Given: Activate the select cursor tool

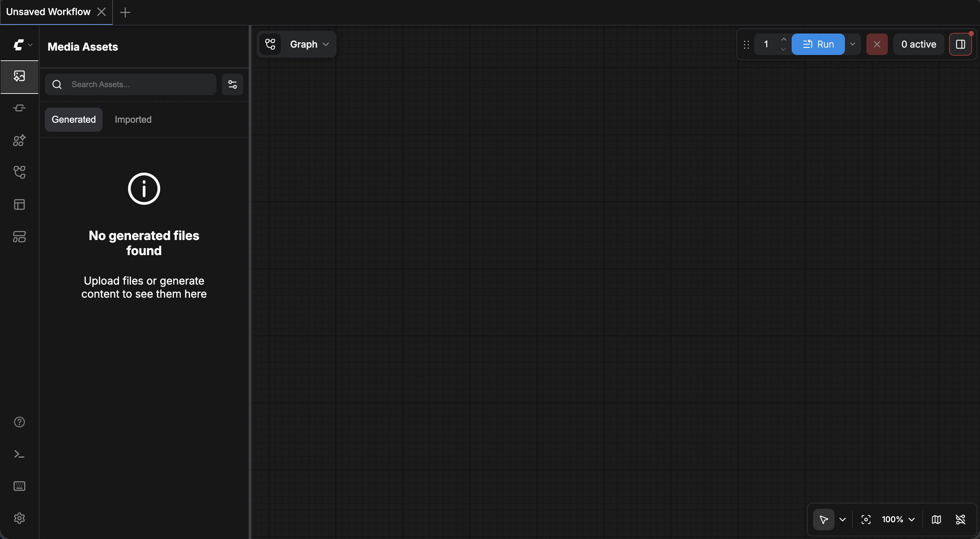Looking at the screenshot, I should (x=823, y=519).
